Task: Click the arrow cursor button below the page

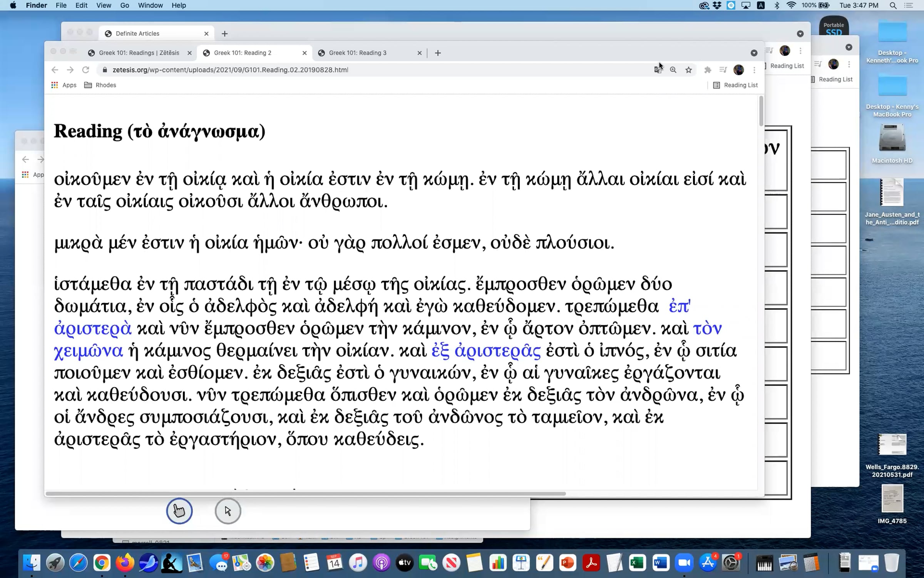Action: tap(228, 511)
